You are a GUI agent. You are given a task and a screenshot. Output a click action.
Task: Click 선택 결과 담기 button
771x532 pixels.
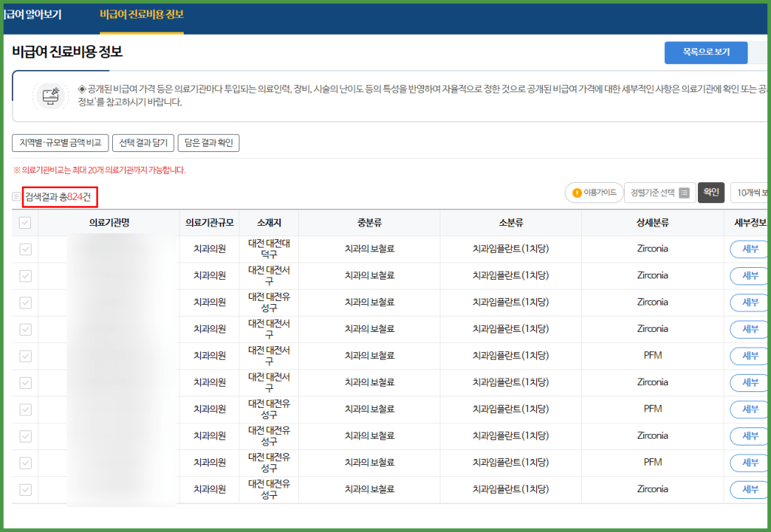pos(143,143)
